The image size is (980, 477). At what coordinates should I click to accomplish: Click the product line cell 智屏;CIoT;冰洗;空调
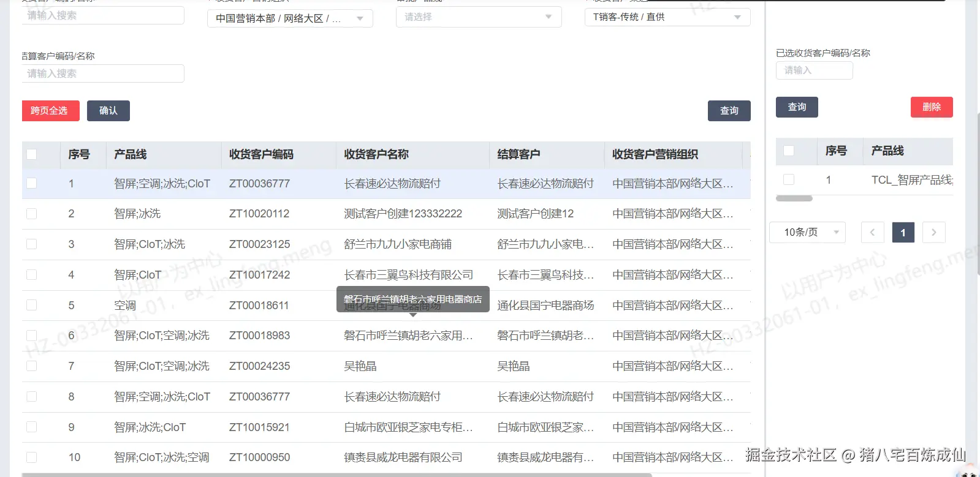tap(162, 457)
